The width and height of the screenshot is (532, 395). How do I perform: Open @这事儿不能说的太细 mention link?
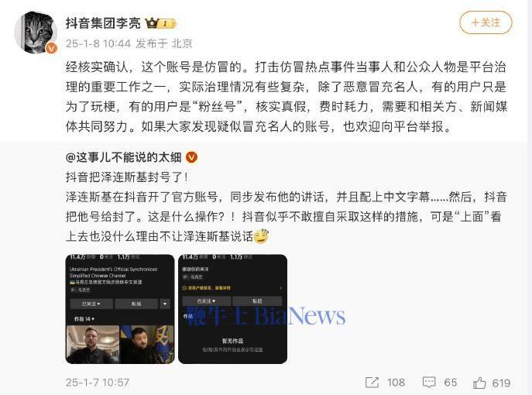[123, 157]
